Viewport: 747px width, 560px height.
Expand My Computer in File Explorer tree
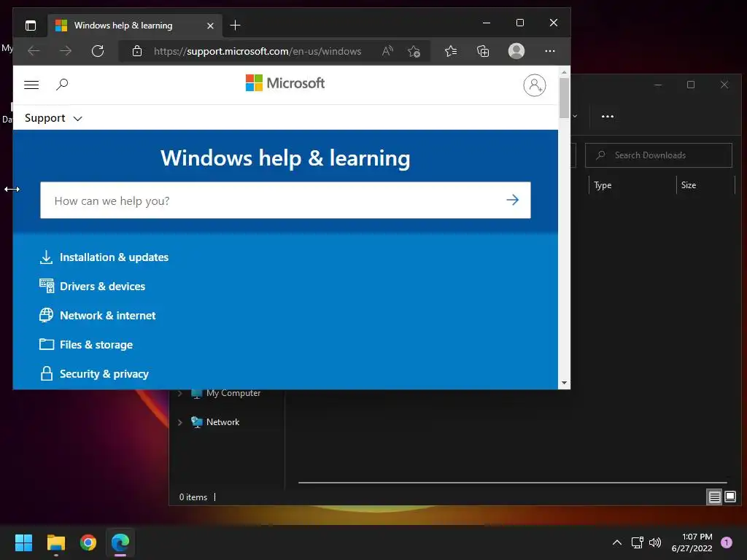(180, 393)
